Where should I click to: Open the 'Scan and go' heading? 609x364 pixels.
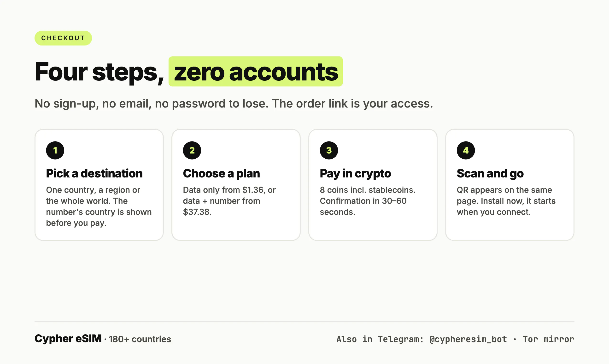coord(490,173)
